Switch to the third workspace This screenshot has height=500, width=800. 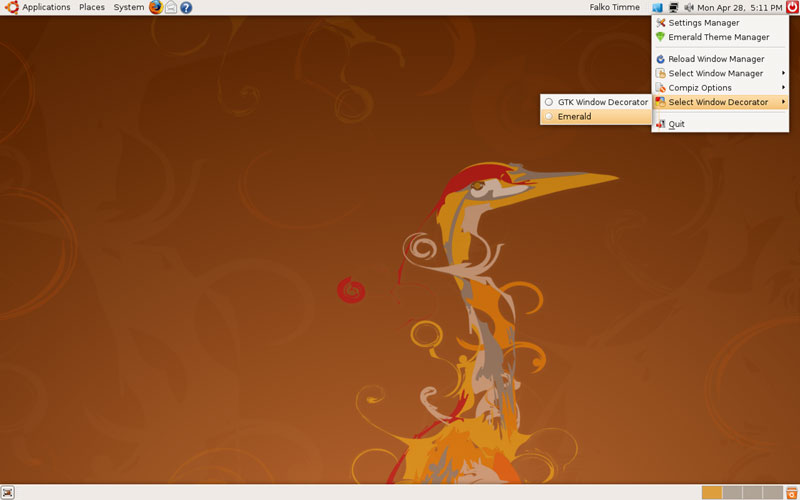click(x=753, y=492)
